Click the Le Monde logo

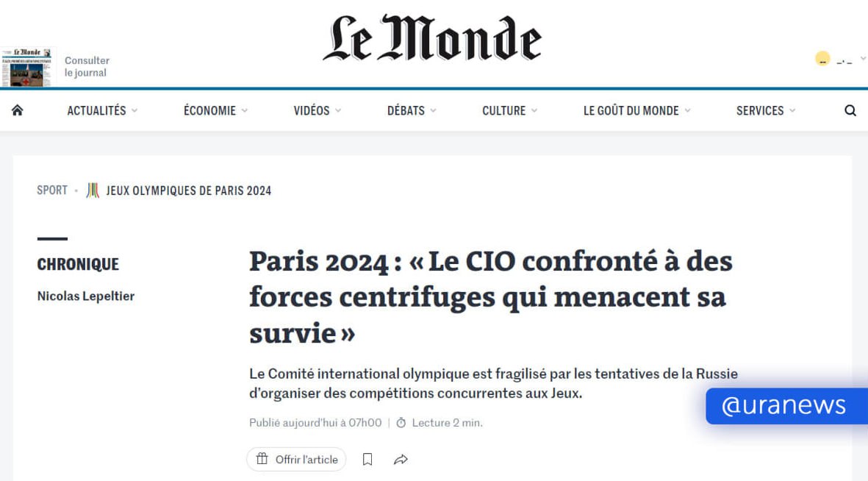click(432, 38)
